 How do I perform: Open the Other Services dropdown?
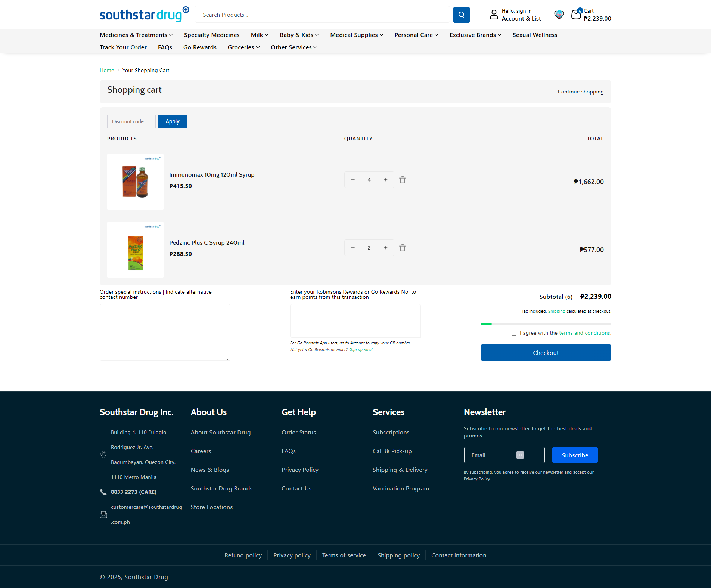pyautogui.click(x=294, y=47)
